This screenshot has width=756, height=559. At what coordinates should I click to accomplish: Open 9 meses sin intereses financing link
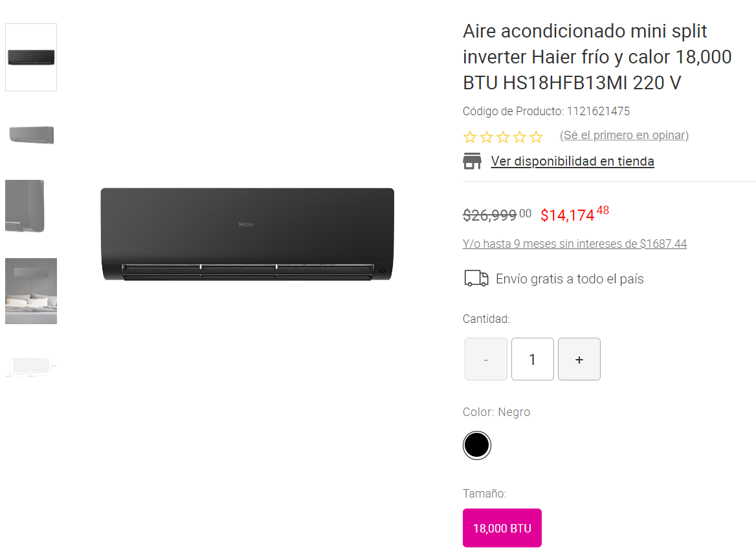click(575, 244)
